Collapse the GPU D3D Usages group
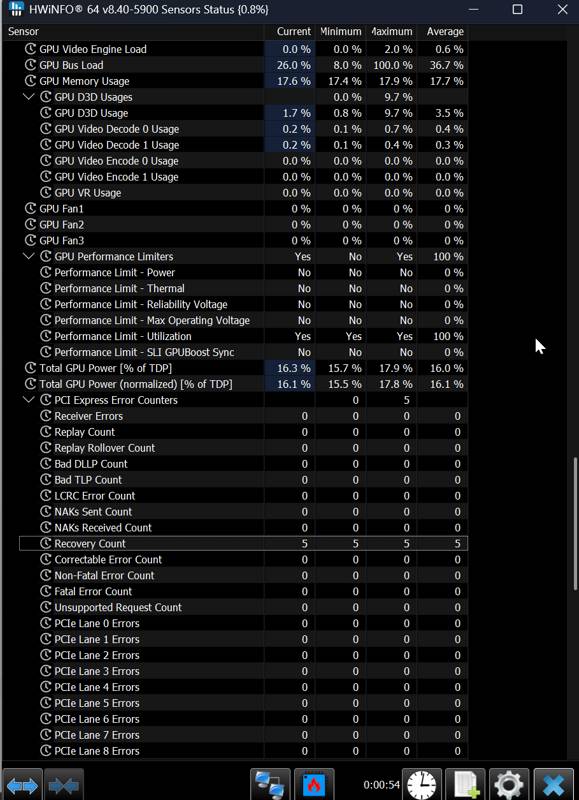 (x=29, y=96)
